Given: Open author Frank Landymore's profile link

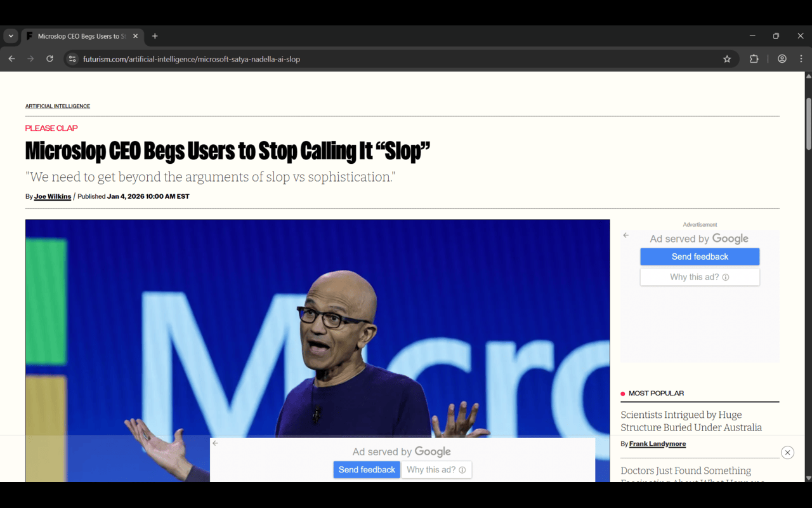Looking at the screenshot, I should [x=657, y=444].
